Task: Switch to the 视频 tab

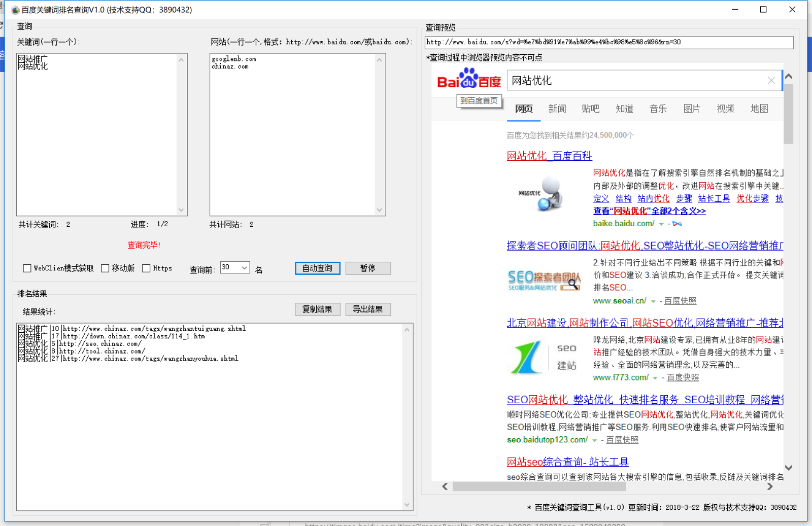Action: click(x=726, y=109)
